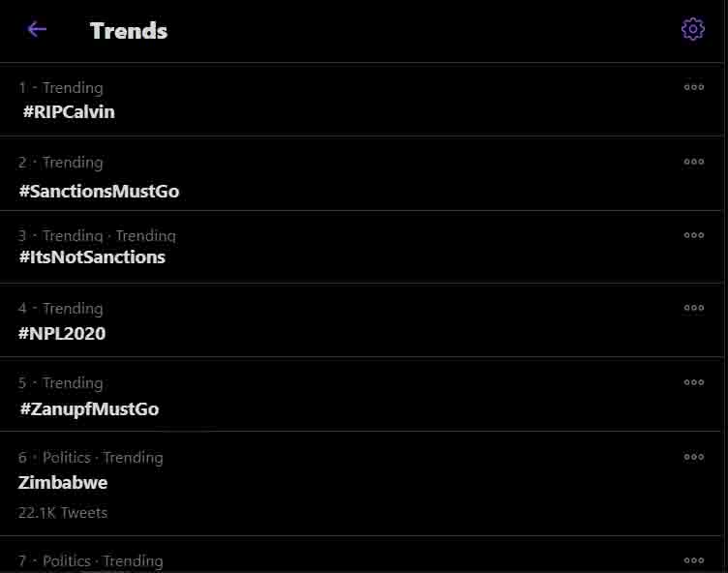
Task: Open Trends settings gear icon
Action: coord(692,29)
